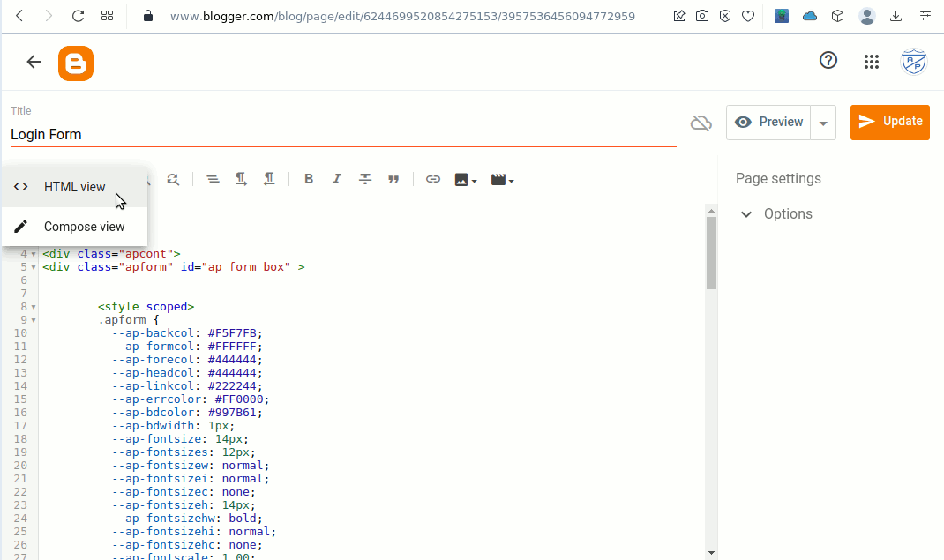The image size is (944, 560).
Task: Click the blockquote quotation mark icon
Action: (x=393, y=179)
